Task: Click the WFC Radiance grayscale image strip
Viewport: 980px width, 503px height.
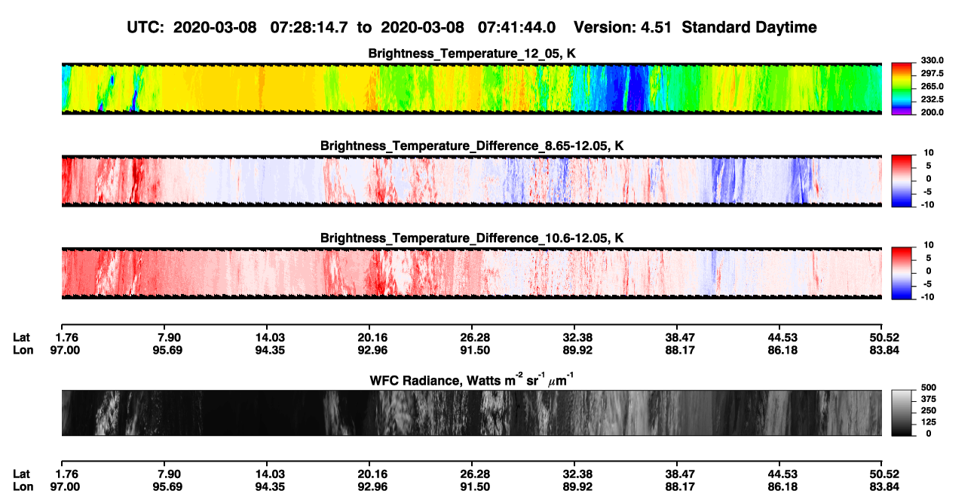Action: click(x=472, y=413)
